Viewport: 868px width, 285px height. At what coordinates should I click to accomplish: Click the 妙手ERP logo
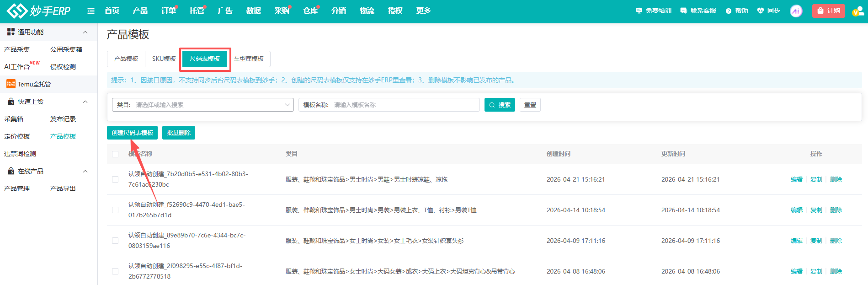pyautogui.click(x=39, y=11)
